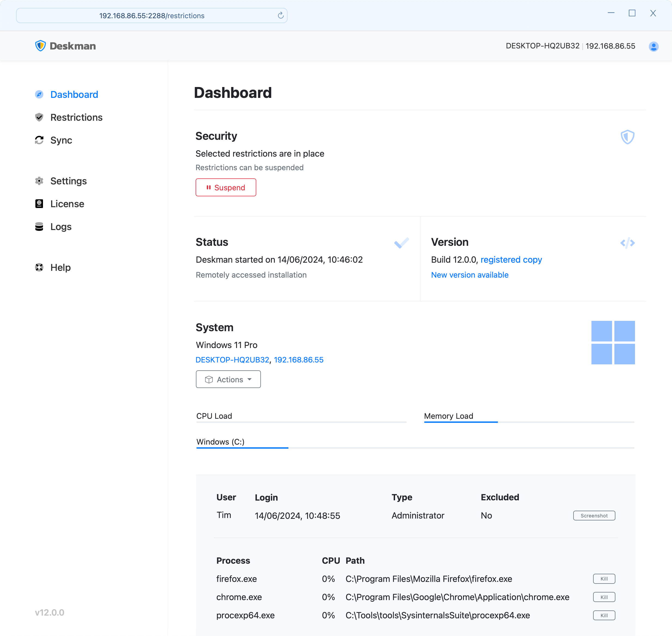Click the Memory Load progress bar

tap(529, 422)
